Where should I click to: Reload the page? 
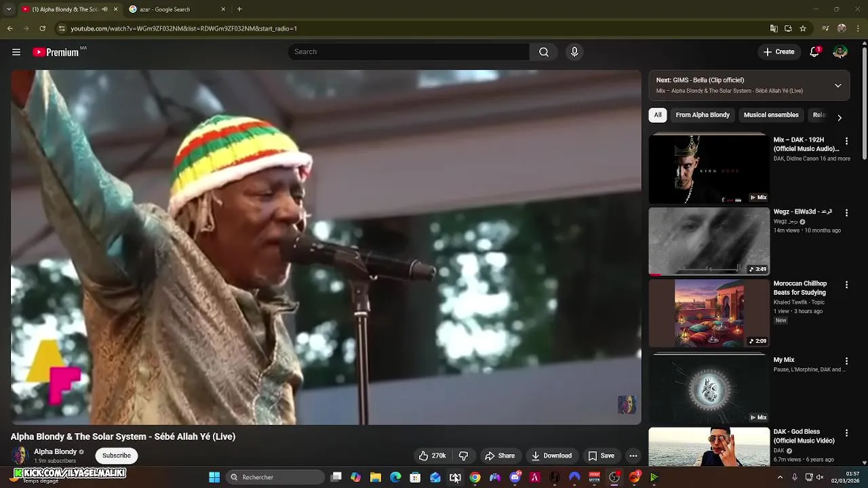click(x=42, y=28)
